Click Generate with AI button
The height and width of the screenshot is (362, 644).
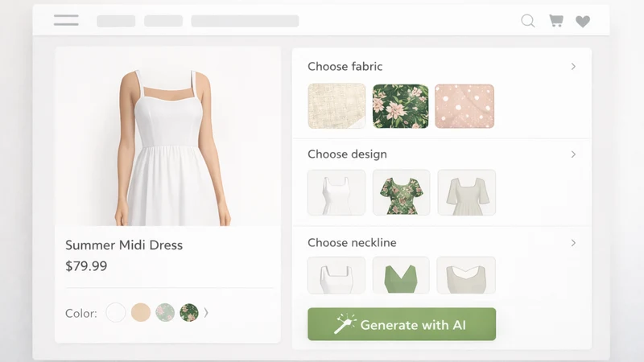click(402, 324)
